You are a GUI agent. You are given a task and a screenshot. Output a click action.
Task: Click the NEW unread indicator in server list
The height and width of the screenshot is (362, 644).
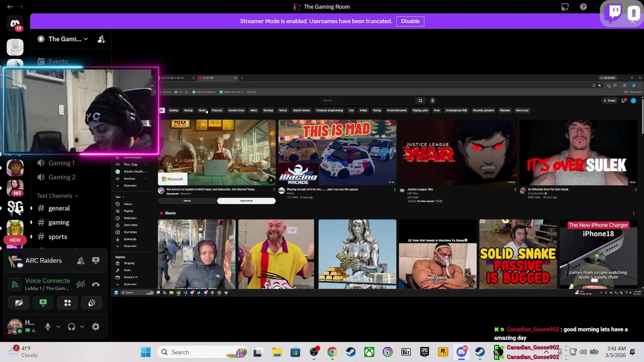(x=15, y=240)
